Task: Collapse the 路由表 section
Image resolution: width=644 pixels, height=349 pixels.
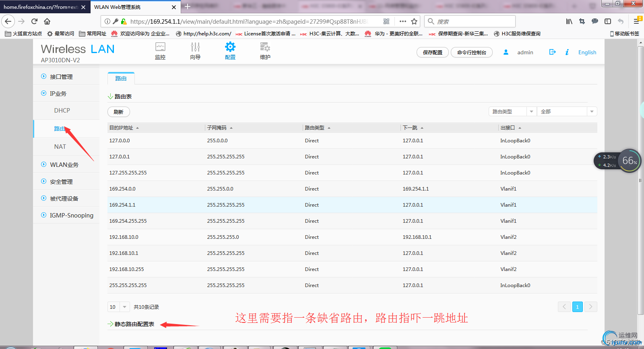Action: 120,96
